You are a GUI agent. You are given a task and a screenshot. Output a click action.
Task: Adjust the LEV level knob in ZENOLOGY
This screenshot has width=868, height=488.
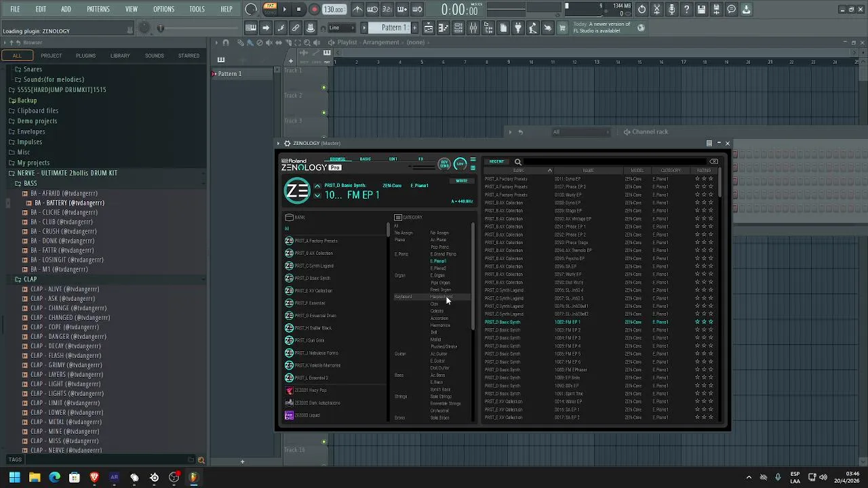click(460, 164)
